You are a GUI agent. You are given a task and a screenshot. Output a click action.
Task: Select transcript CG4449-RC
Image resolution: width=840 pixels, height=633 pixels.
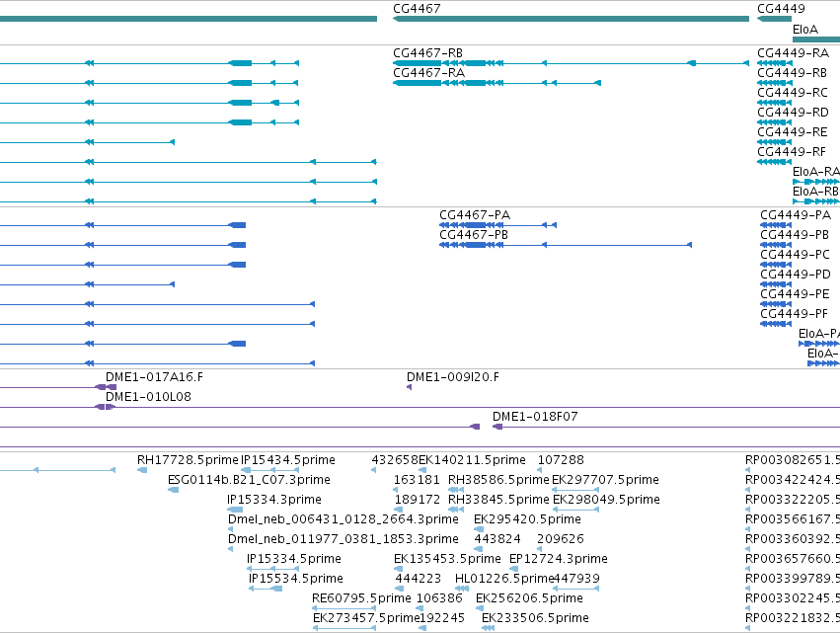coord(774,103)
